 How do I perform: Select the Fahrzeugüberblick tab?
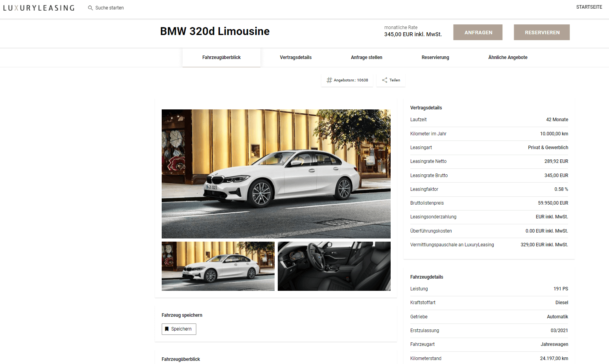coord(221,57)
